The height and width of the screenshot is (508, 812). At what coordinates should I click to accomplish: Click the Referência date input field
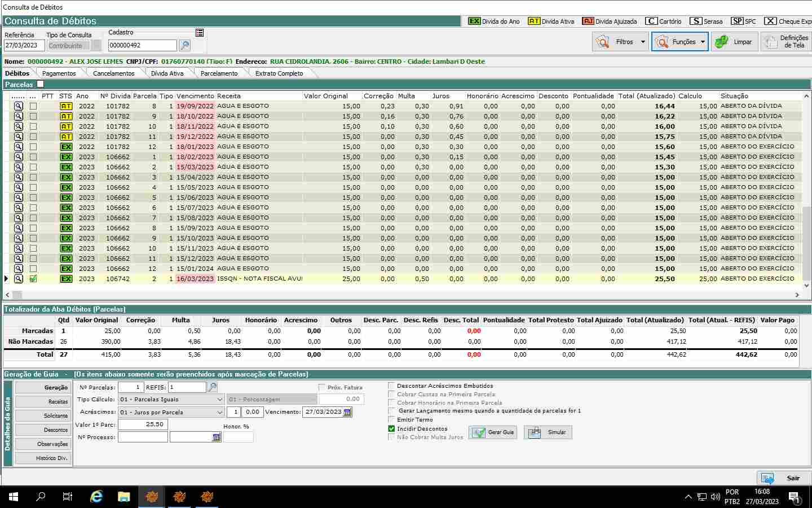coord(24,45)
